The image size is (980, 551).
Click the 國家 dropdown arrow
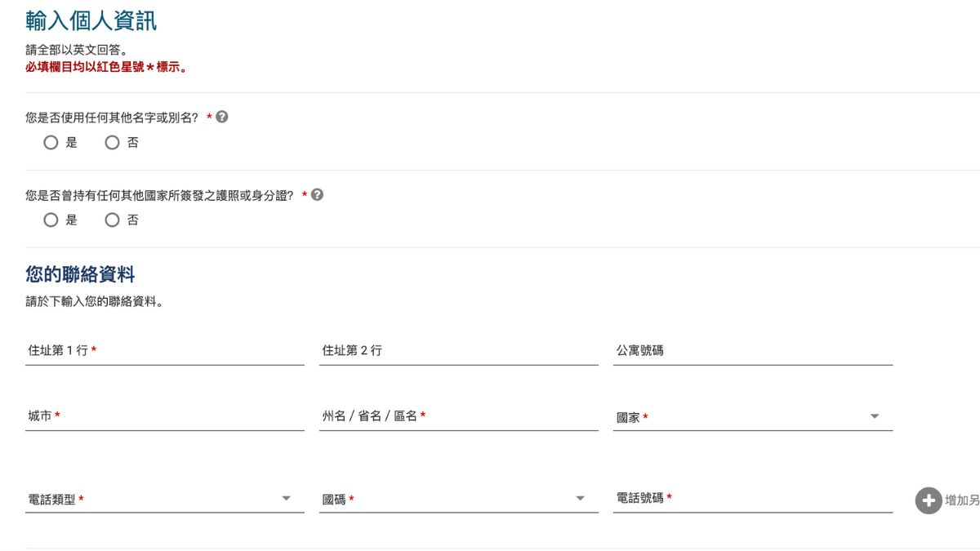click(x=875, y=416)
